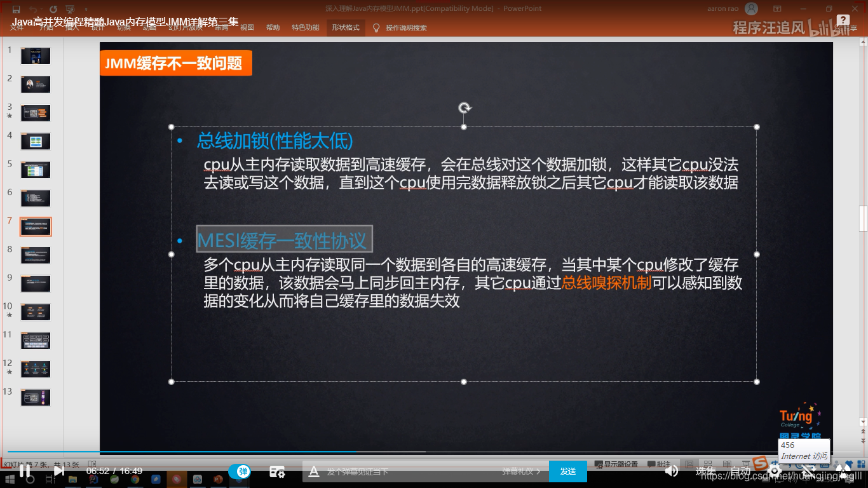Open the 特色功能 ribbon tab
The width and height of the screenshot is (868, 488).
[306, 27]
